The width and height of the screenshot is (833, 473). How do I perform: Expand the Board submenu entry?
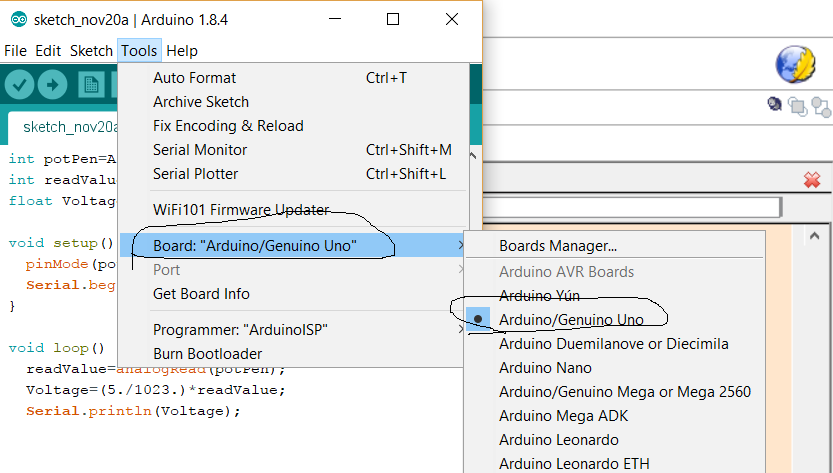point(294,246)
